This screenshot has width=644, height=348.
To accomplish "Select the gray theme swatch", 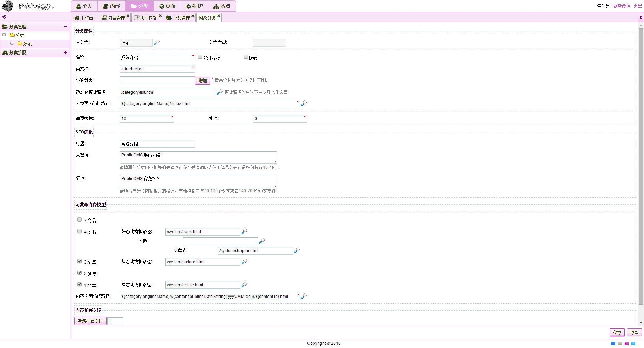I will 620,344.
